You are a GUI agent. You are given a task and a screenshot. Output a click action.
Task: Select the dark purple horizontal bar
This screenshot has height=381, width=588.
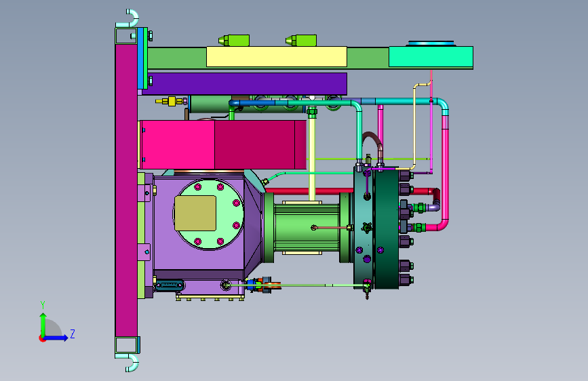(245, 83)
